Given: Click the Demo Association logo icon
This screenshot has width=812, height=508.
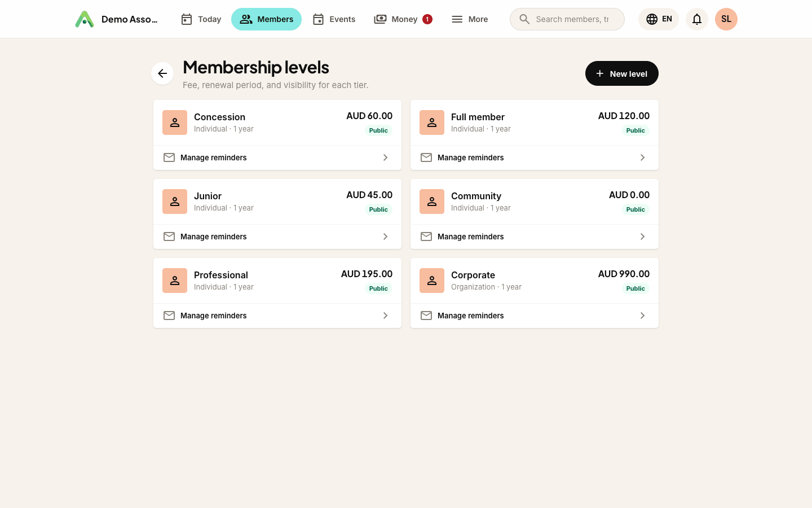Looking at the screenshot, I should 85,19.
